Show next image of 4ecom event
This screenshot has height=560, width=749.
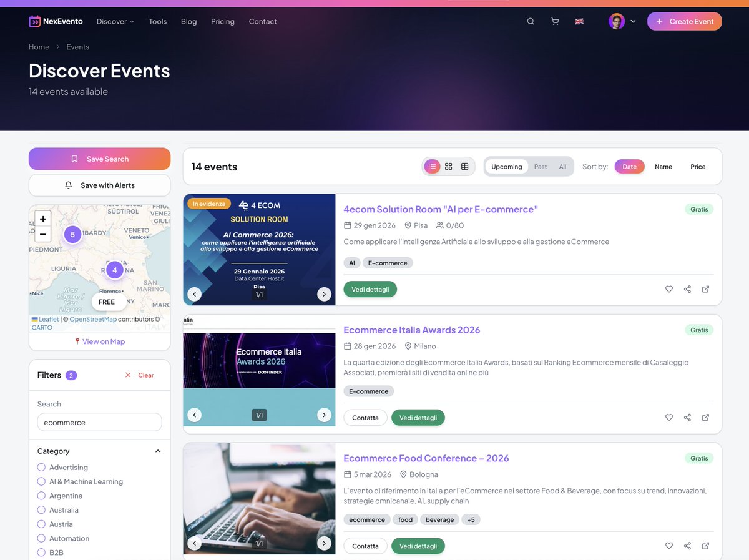pyautogui.click(x=324, y=294)
